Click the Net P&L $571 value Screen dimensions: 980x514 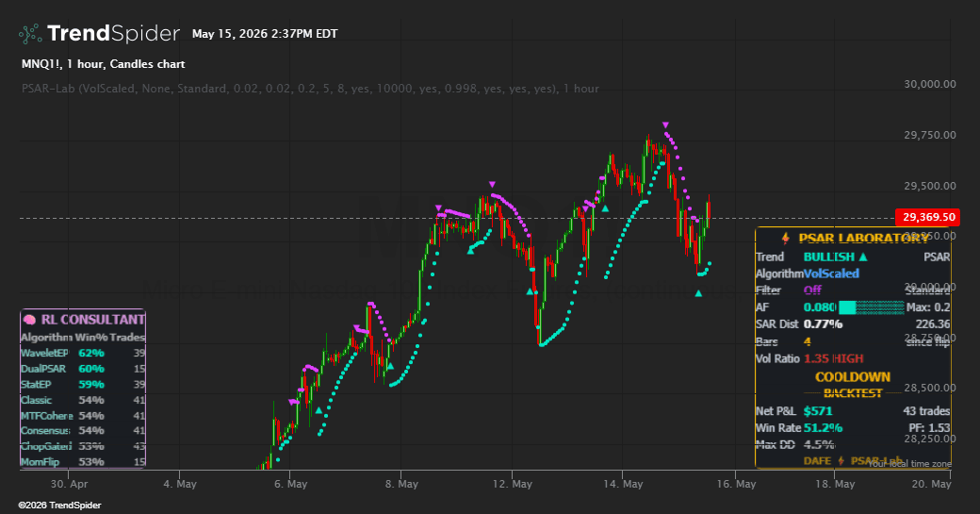point(818,411)
